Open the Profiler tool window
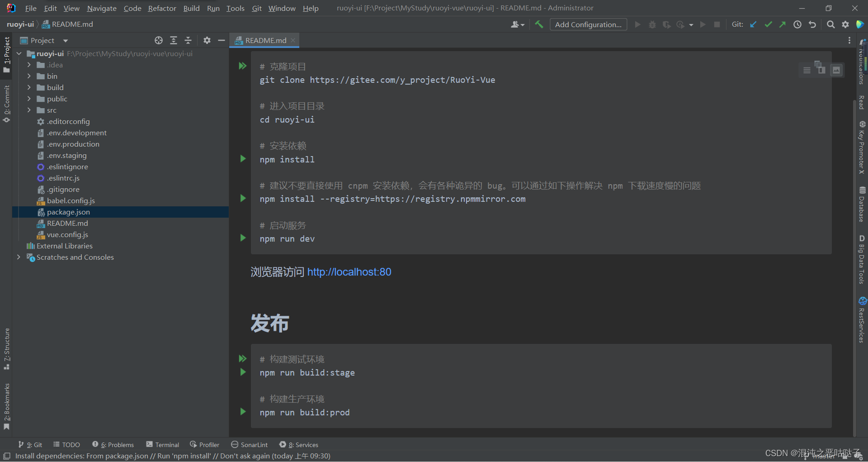 pos(205,445)
